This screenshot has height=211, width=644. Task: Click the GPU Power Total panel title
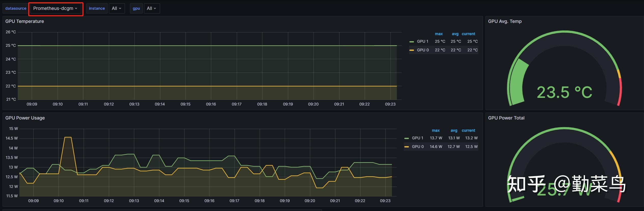pyautogui.click(x=506, y=118)
